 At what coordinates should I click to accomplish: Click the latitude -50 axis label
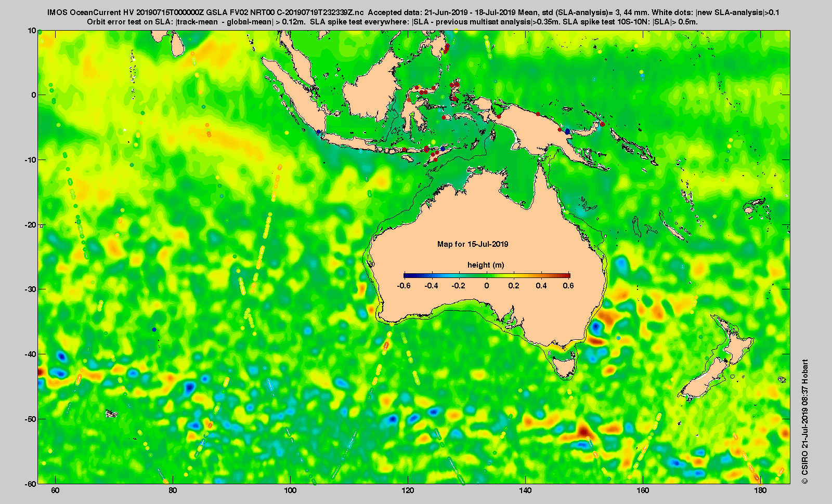[x=30, y=419]
